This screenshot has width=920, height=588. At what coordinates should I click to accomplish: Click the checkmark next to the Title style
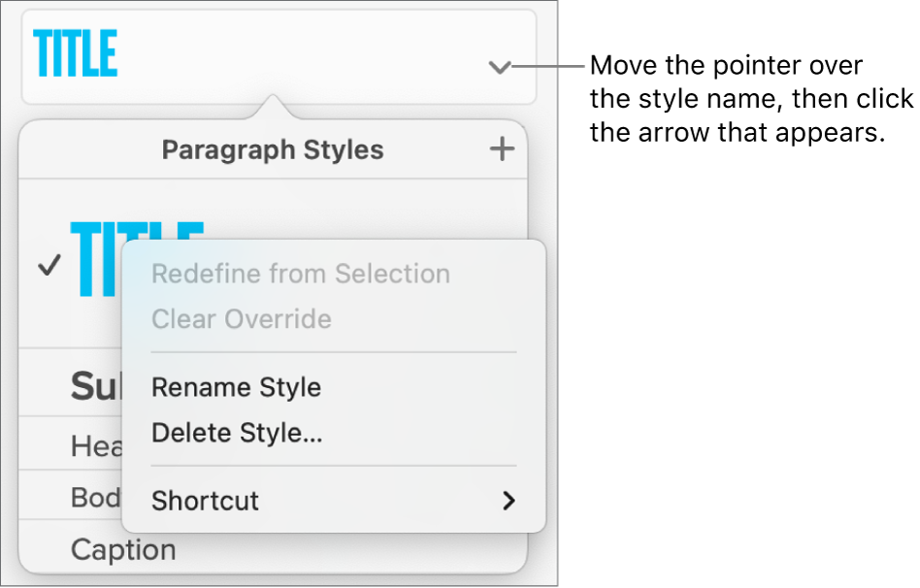coord(48,265)
